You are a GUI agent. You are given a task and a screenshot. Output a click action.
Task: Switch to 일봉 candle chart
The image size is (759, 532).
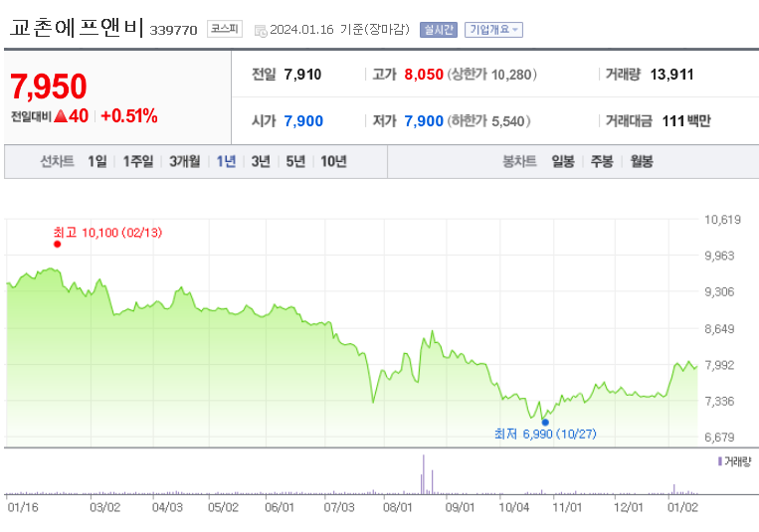[563, 161]
